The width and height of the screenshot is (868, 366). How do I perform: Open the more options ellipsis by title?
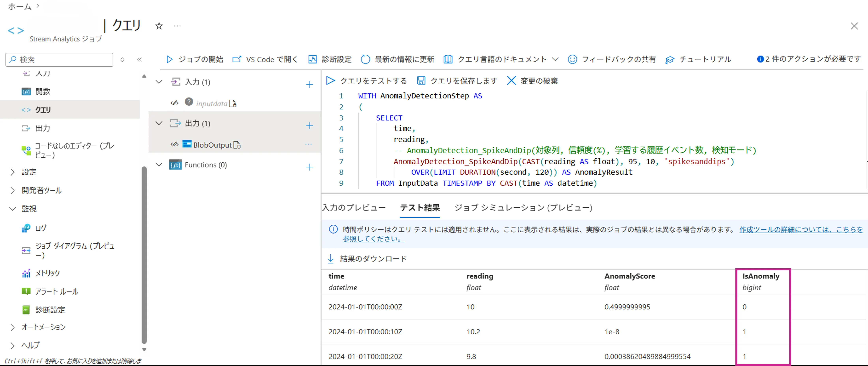(x=177, y=26)
